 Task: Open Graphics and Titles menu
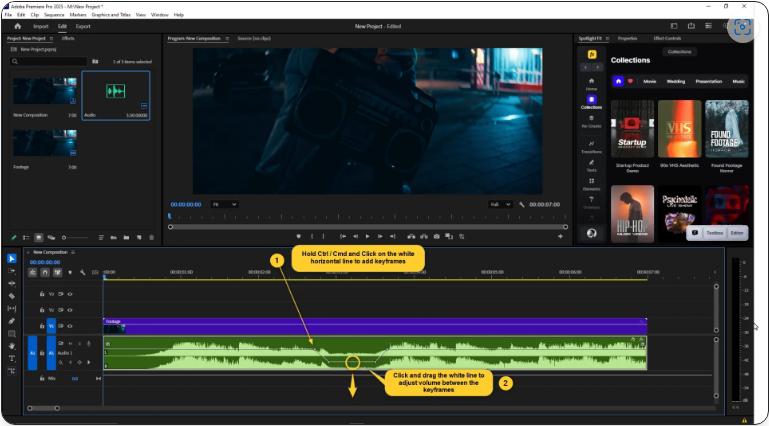click(x=111, y=15)
